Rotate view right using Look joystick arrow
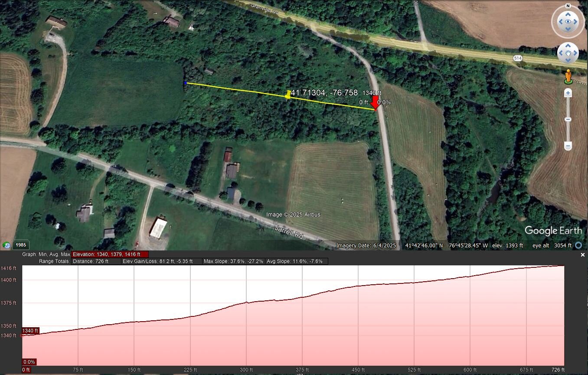Viewport: 588px width, 375px height. click(x=577, y=21)
